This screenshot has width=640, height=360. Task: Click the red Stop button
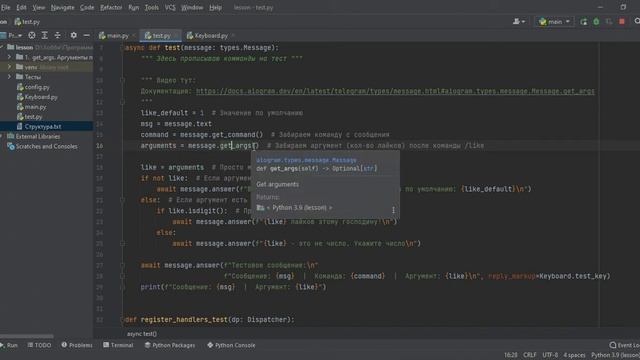coord(622,22)
